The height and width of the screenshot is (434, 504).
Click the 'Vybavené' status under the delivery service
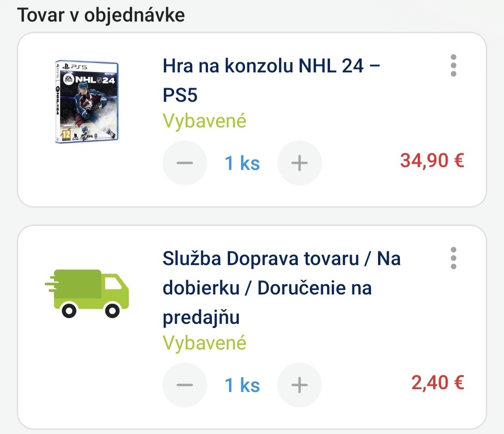coord(204,343)
